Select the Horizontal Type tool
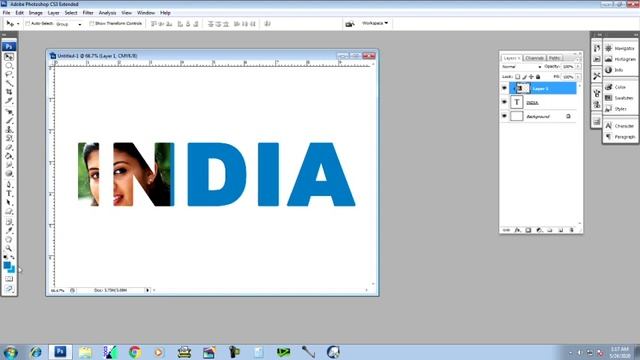 pos(9,193)
